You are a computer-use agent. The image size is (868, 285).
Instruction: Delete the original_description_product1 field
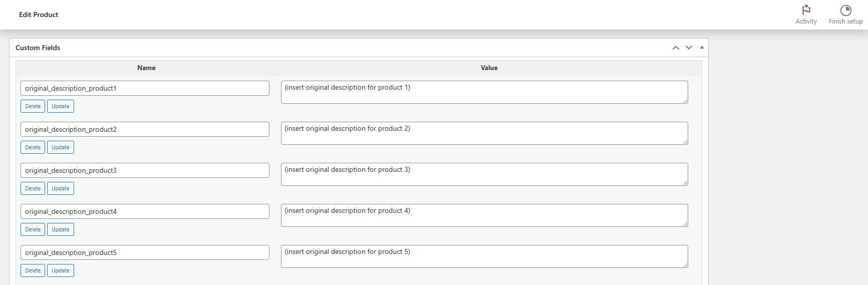tap(33, 106)
